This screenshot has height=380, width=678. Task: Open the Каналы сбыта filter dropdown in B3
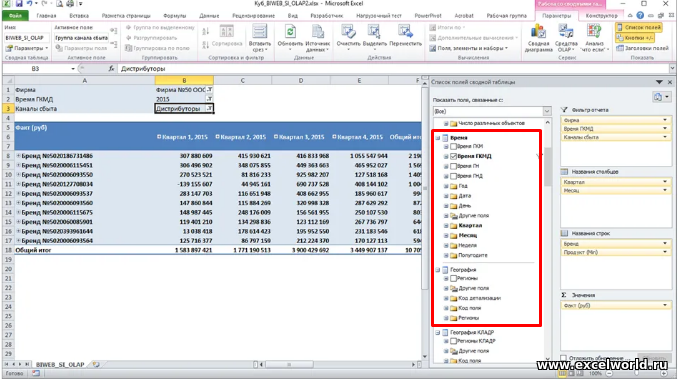pyautogui.click(x=209, y=109)
